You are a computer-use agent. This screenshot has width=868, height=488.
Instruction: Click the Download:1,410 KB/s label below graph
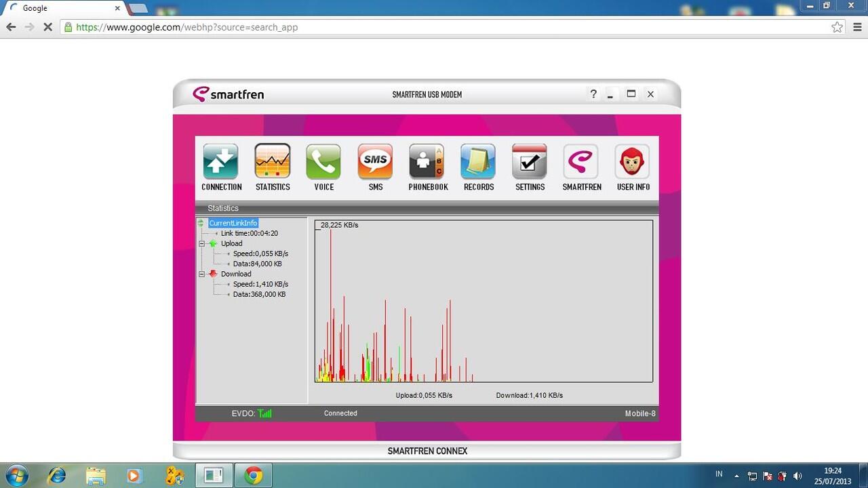[529, 395]
